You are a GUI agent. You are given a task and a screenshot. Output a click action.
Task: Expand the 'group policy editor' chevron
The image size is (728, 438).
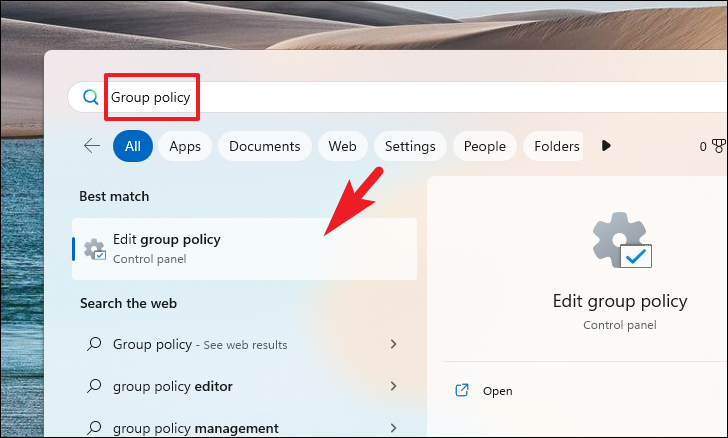[393, 386]
